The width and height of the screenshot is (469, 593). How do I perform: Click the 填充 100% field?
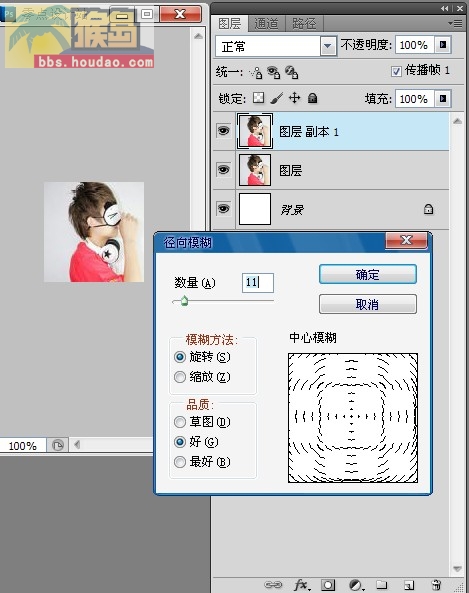click(415, 99)
